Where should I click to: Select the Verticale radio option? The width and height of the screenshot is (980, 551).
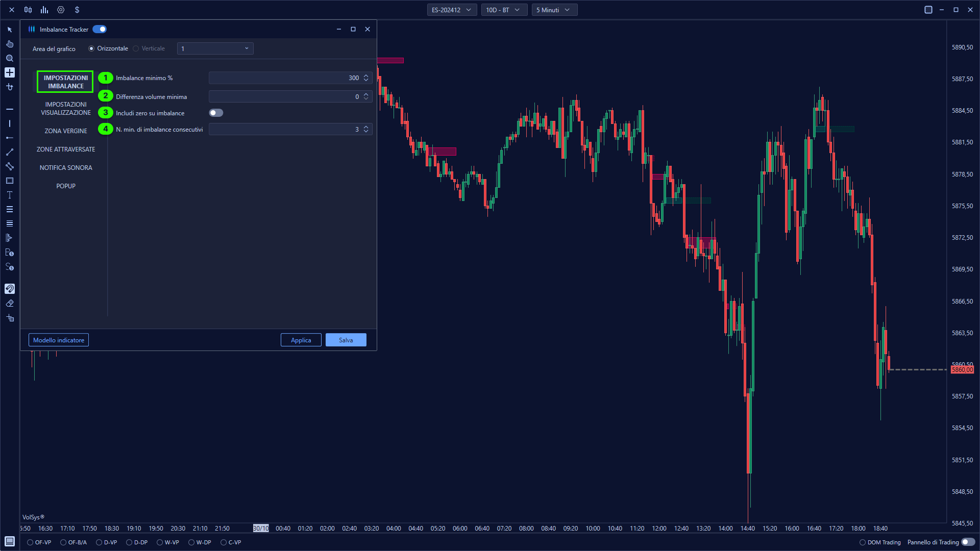pos(136,48)
